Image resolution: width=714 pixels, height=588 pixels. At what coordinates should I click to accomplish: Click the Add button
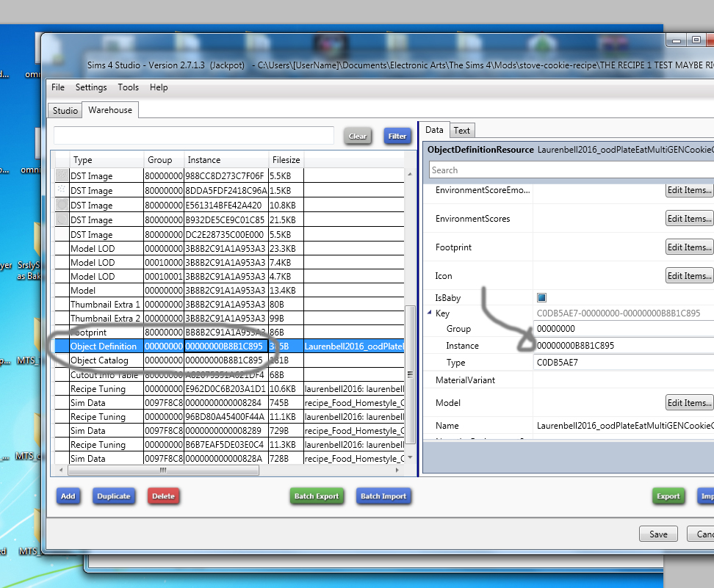[68, 496]
